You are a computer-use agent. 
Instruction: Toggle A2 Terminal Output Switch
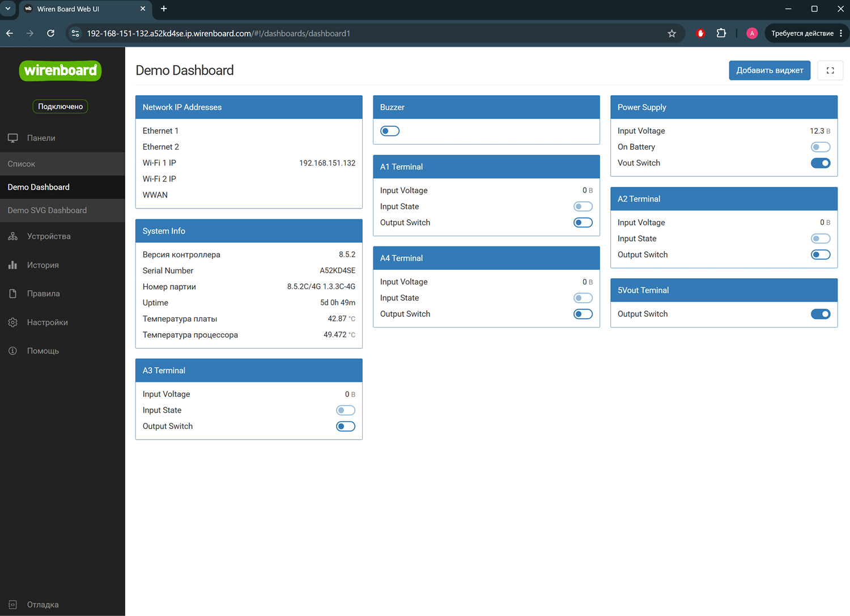(x=821, y=255)
